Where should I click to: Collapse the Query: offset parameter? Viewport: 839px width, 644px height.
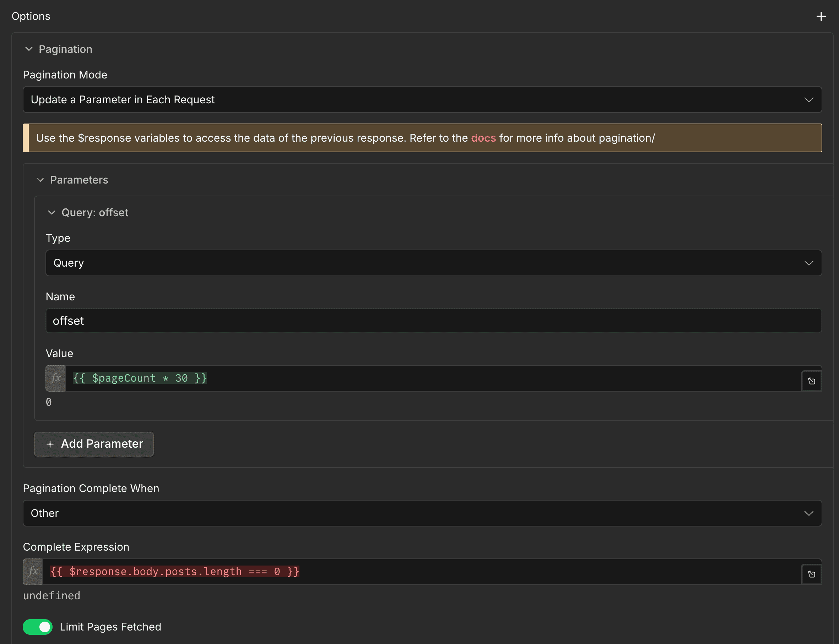[x=53, y=212]
